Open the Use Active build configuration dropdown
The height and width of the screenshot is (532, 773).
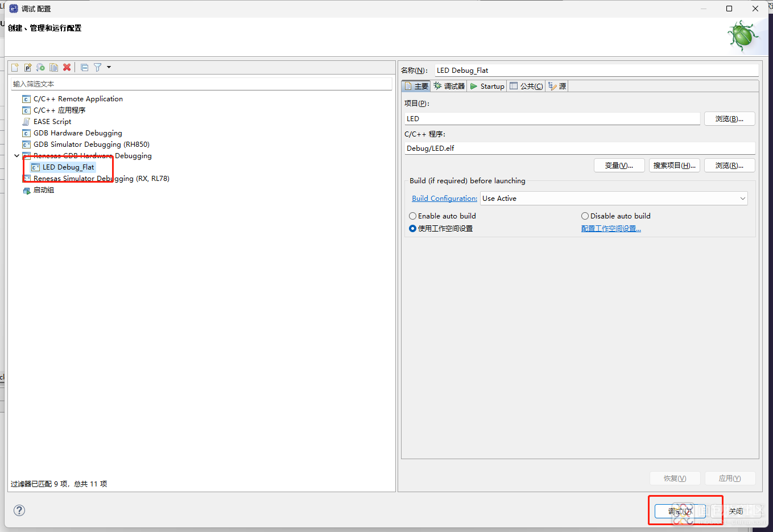pyautogui.click(x=614, y=199)
